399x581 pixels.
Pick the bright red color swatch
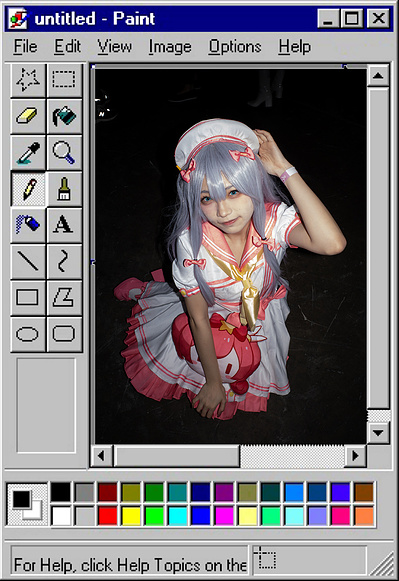[107, 515]
